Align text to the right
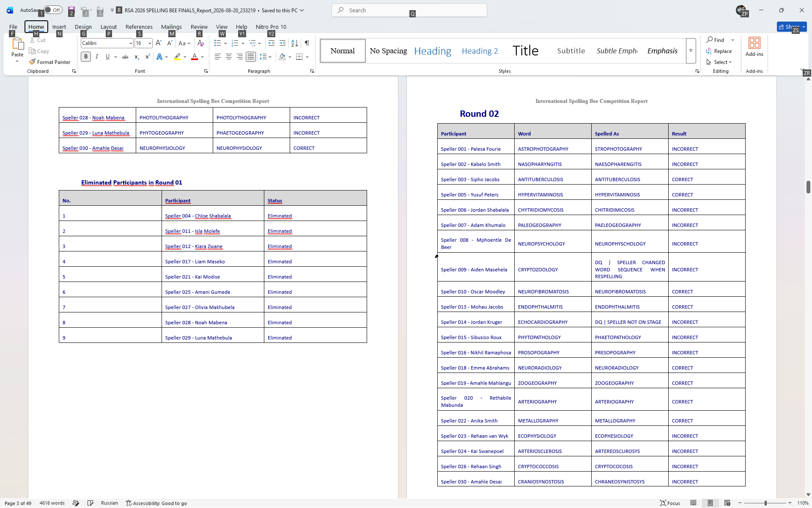The image size is (812, 508). pos(240,57)
